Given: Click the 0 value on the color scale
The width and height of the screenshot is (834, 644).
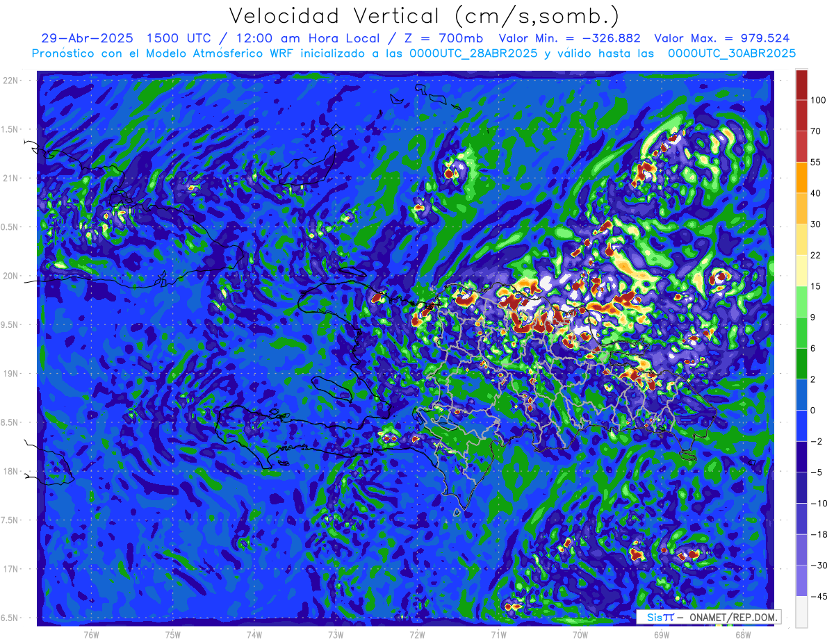Looking at the screenshot, I should click(x=814, y=411).
